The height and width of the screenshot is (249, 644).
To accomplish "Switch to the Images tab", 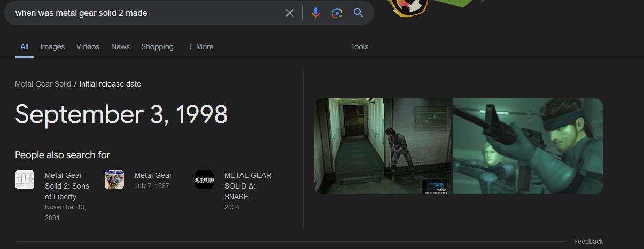I will coord(52,46).
